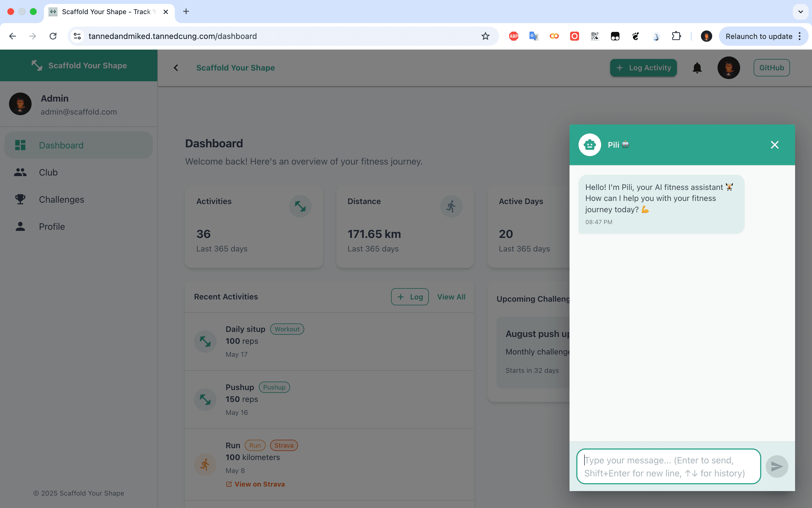Click Relaunch to update button
The image size is (812, 508).
[759, 36]
